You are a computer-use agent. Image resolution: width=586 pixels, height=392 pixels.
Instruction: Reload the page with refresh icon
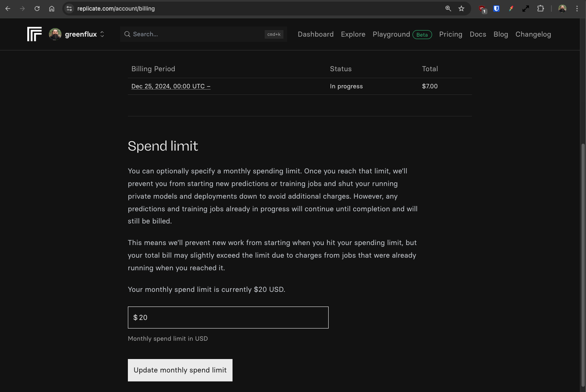coord(37,9)
